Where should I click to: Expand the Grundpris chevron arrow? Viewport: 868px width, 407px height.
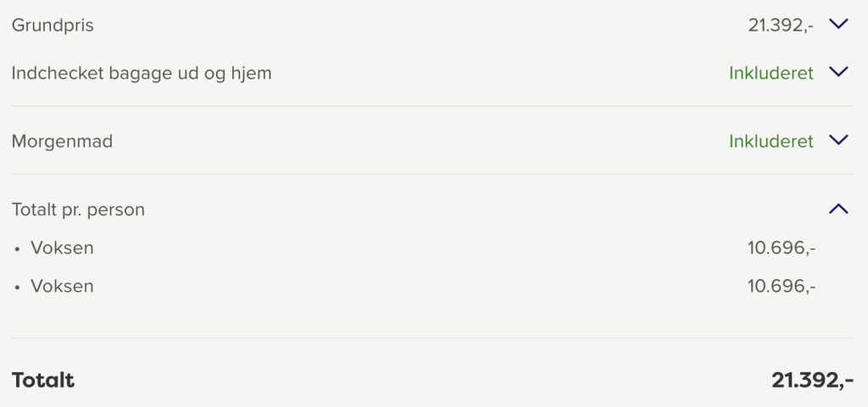pyautogui.click(x=838, y=25)
